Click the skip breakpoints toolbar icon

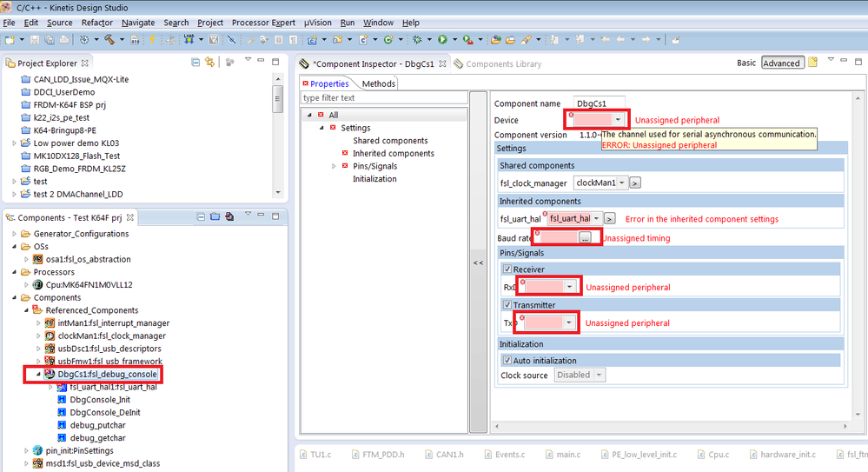coord(231,40)
